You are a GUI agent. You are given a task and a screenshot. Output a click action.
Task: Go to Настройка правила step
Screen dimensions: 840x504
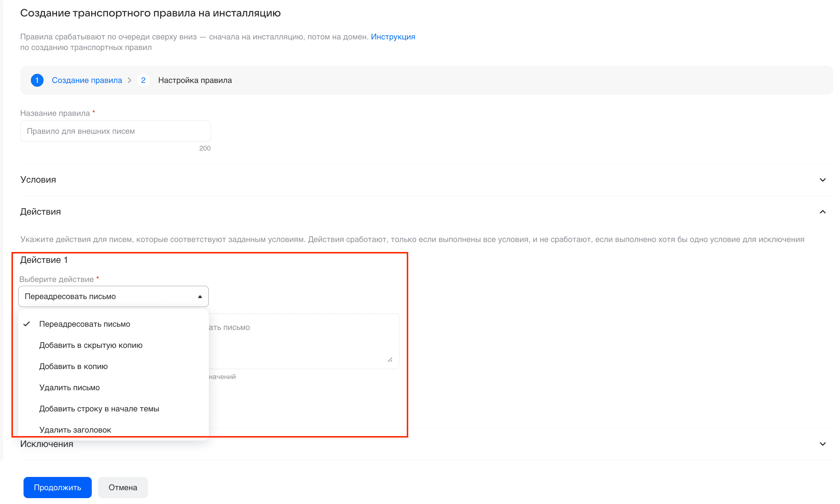click(x=195, y=80)
